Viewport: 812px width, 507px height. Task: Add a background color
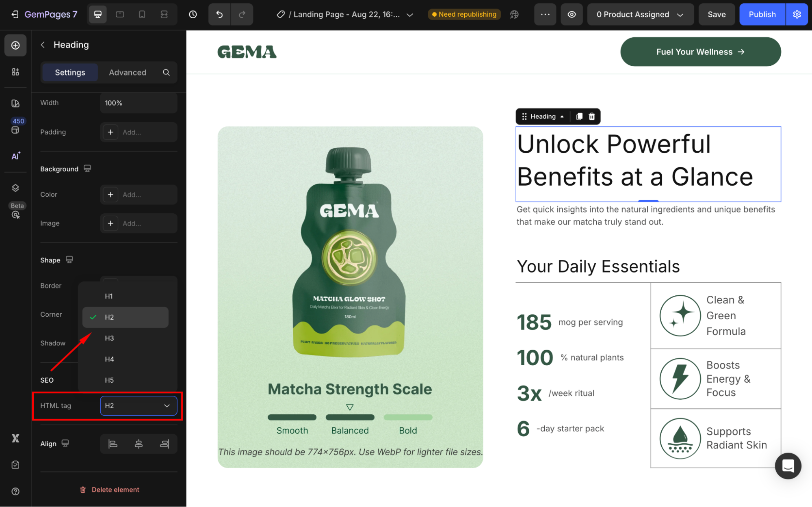coord(110,195)
